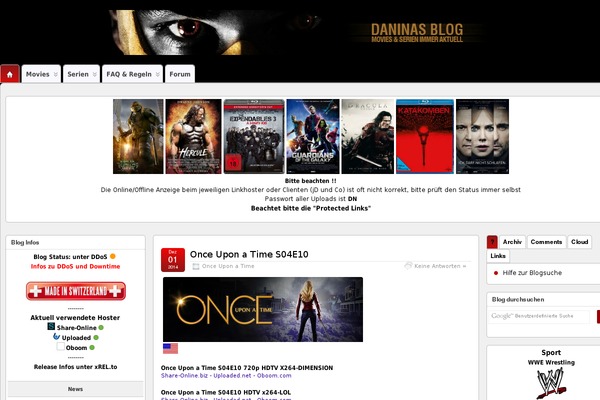The image size is (600, 400).
Task: Click the comment bubble icon by Keine Antworten
Action: pos(408,266)
